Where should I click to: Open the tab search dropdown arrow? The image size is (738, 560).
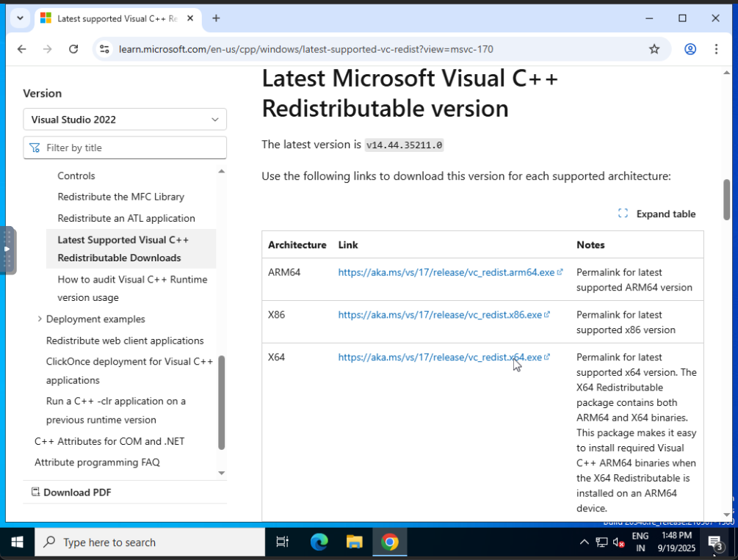[20, 18]
